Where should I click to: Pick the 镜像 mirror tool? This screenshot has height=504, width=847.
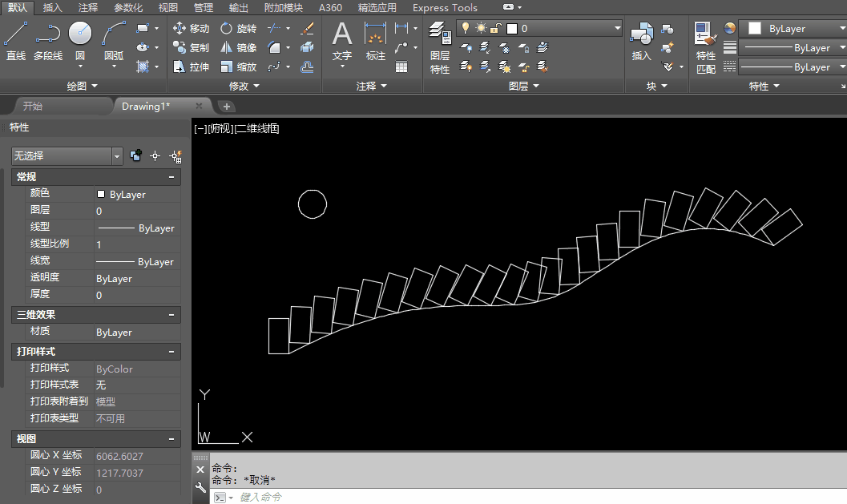239,48
